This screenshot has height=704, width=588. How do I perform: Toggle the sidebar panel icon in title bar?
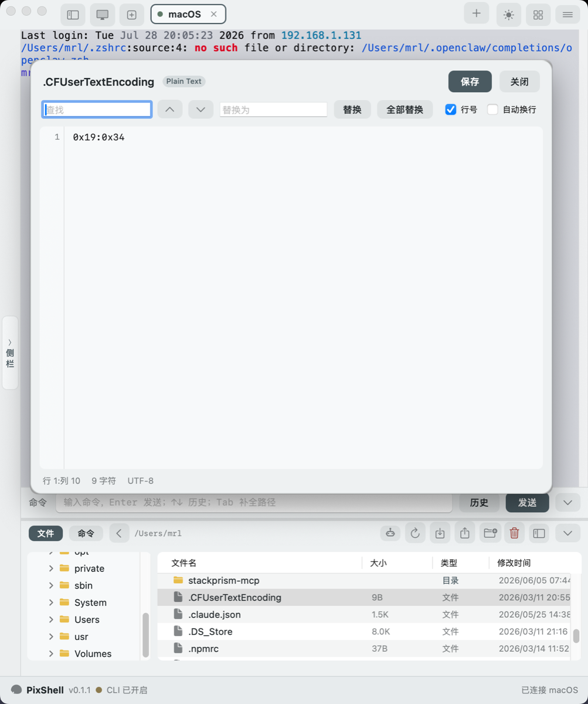tap(73, 15)
